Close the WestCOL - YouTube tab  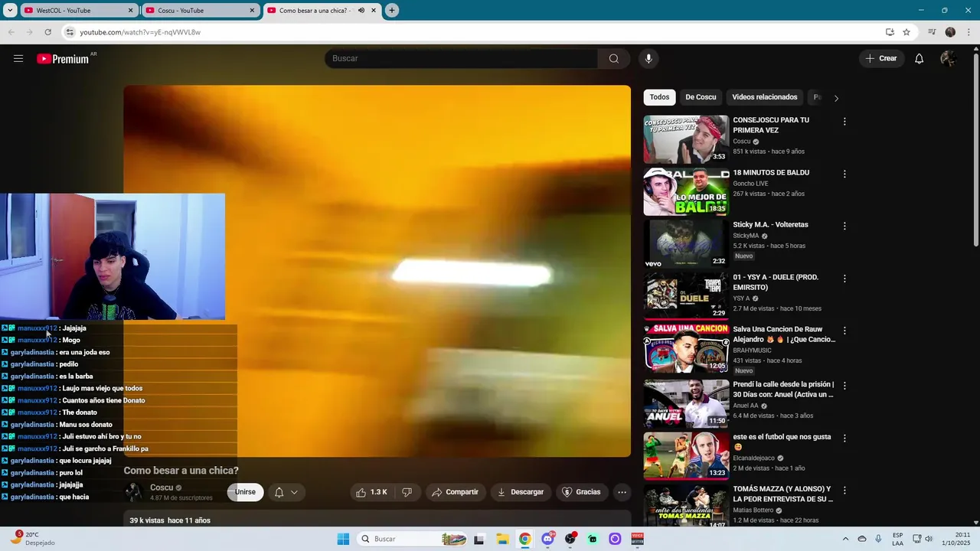click(x=131, y=11)
